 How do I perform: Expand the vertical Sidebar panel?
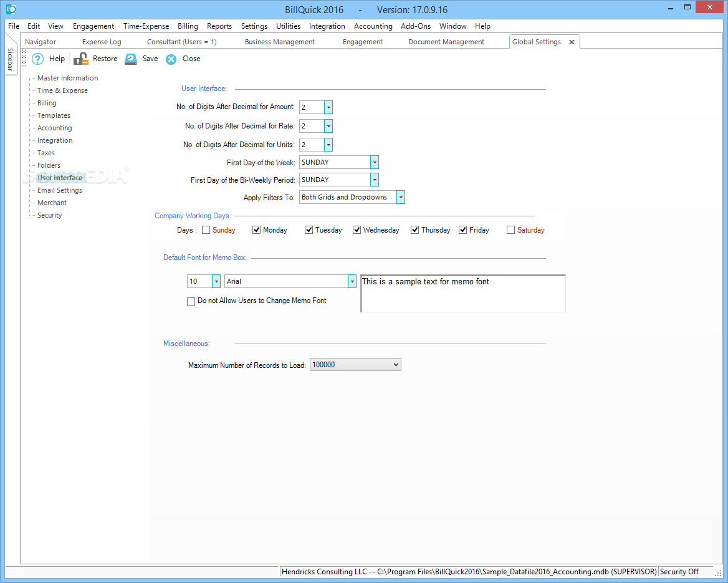(x=11, y=60)
